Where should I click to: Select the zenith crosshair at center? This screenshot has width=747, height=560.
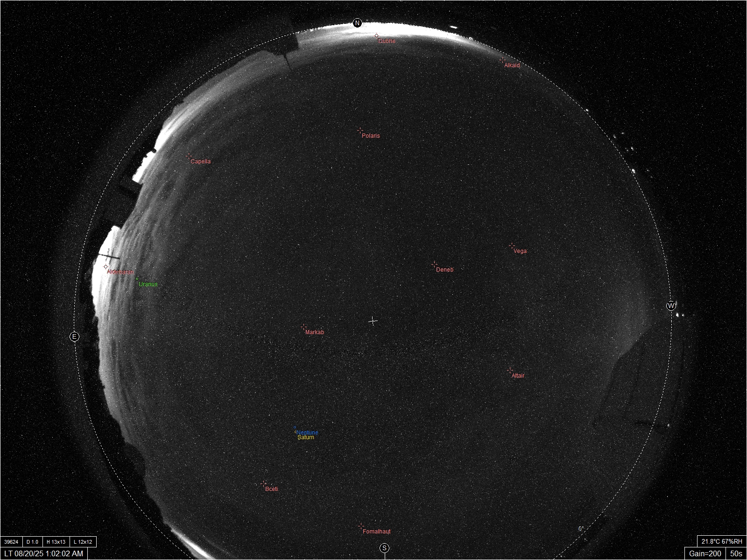point(373,321)
